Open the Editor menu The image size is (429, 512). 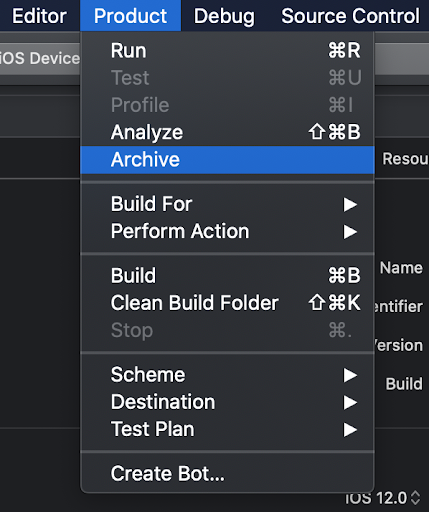pyautogui.click(x=39, y=16)
